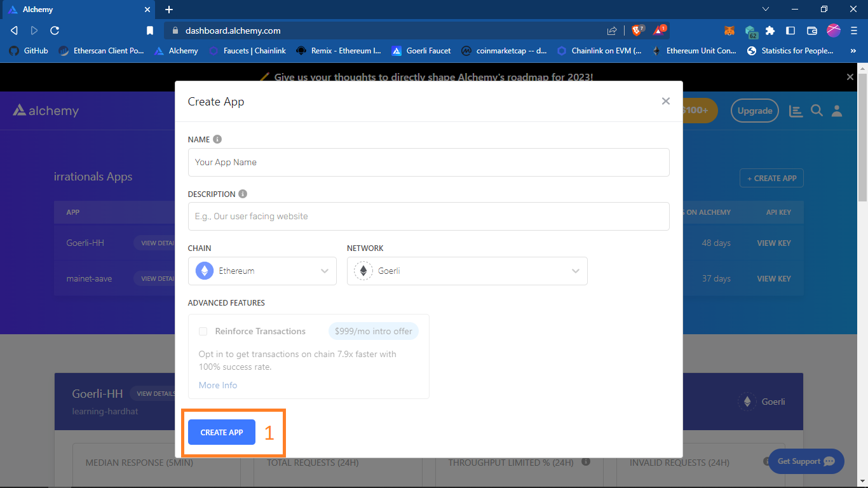Click the info icon next to NAME

217,139
